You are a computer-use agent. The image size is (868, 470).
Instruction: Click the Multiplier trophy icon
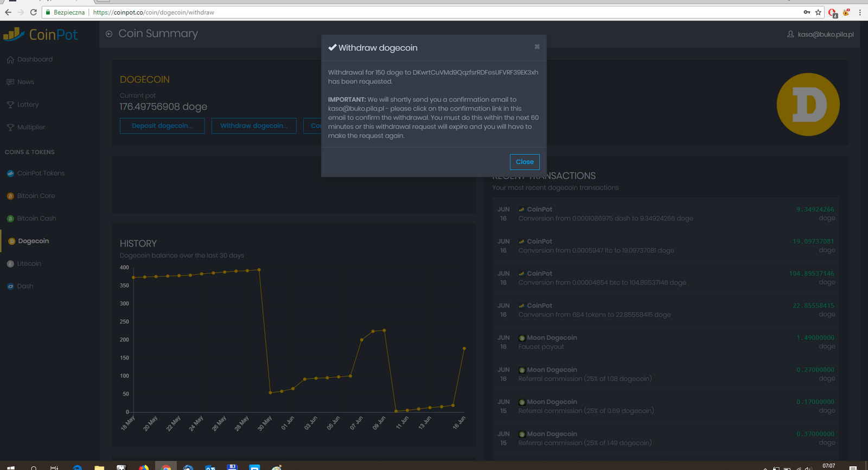pyautogui.click(x=10, y=127)
